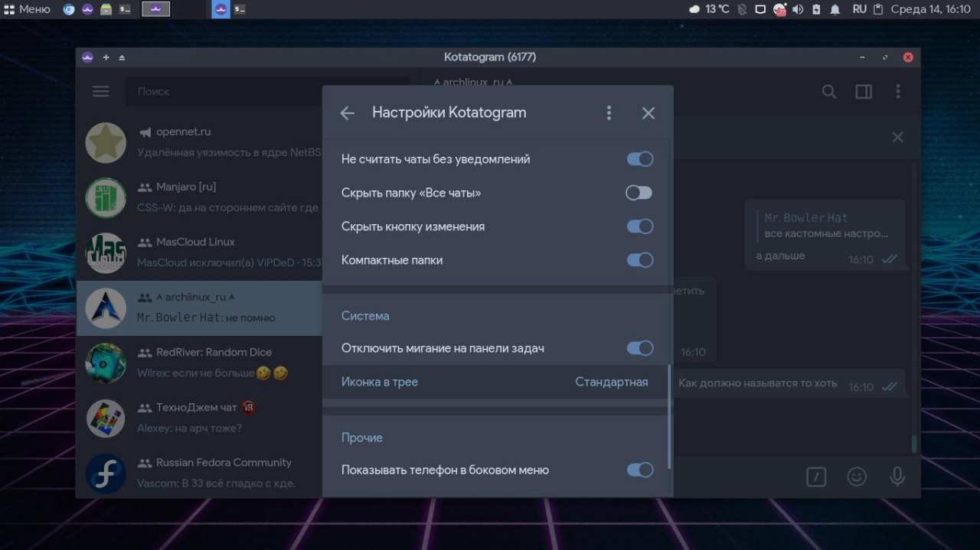Toggle Компактные папки switch
The height and width of the screenshot is (550, 980).
[x=640, y=260]
